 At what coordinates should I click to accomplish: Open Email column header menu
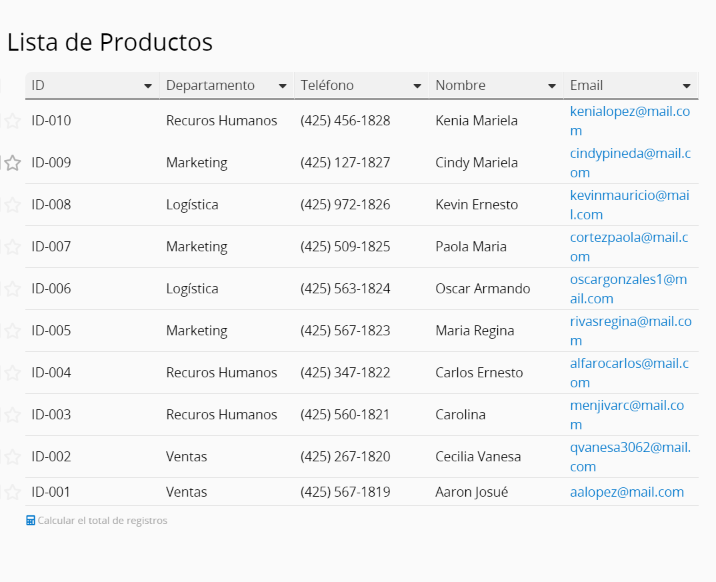(x=686, y=86)
